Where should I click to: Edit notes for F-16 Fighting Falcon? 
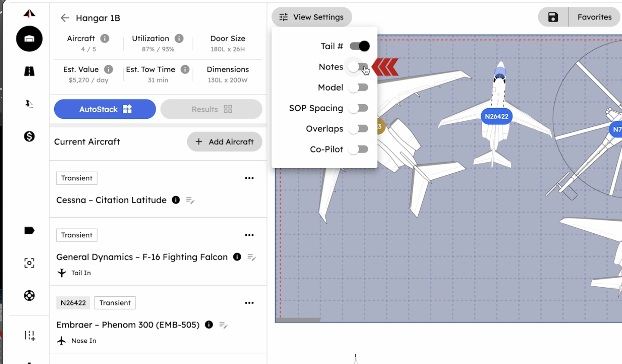(x=251, y=257)
